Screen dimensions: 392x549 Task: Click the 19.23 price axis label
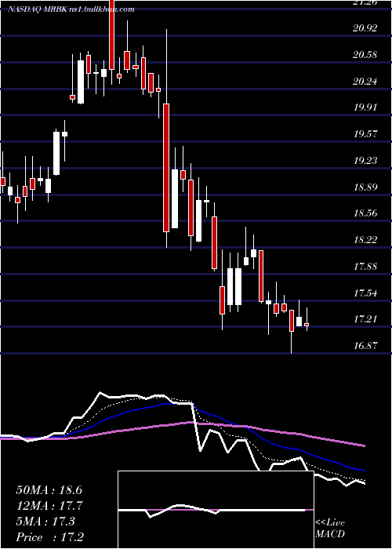pyautogui.click(x=365, y=160)
